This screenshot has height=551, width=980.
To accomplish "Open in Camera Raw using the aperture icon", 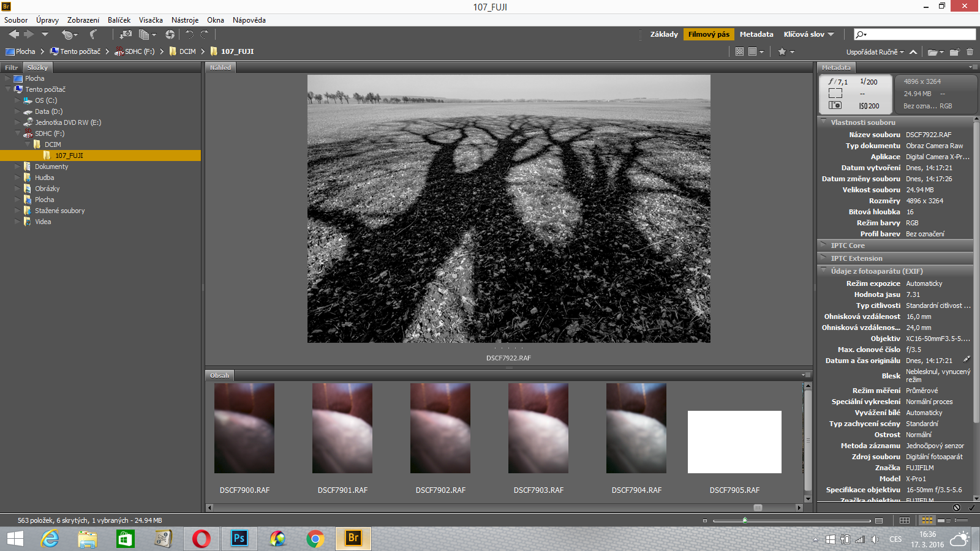I will point(170,34).
